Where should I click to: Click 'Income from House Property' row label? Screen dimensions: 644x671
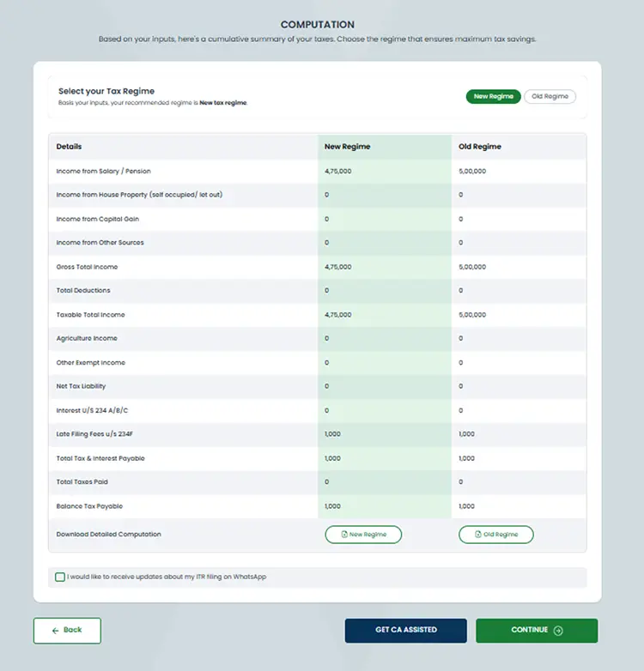[x=139, y=195]
